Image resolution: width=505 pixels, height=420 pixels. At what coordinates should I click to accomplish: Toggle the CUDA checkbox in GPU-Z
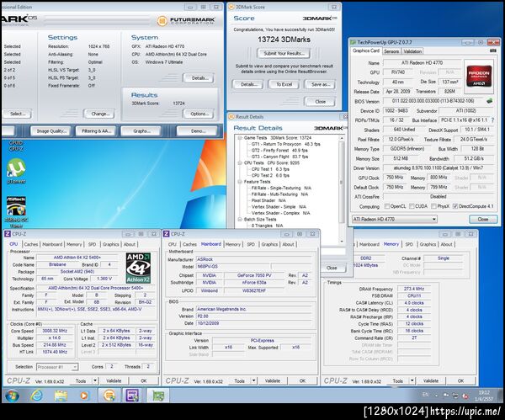pyautogui.click(x=412, y=206)
